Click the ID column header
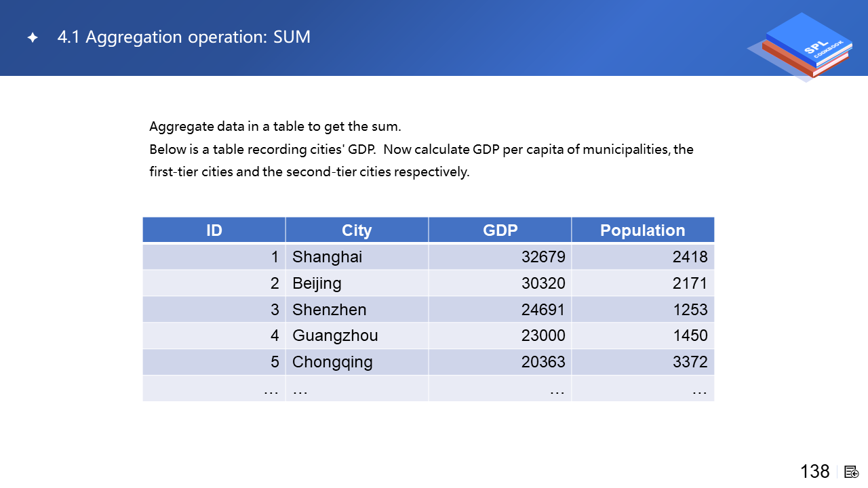 [x=214, y=230]
